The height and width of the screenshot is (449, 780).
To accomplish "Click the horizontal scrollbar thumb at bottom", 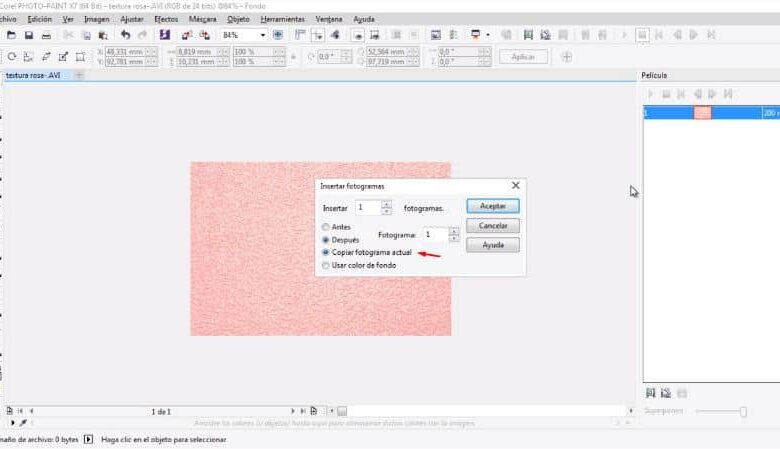I will (342, 411).
